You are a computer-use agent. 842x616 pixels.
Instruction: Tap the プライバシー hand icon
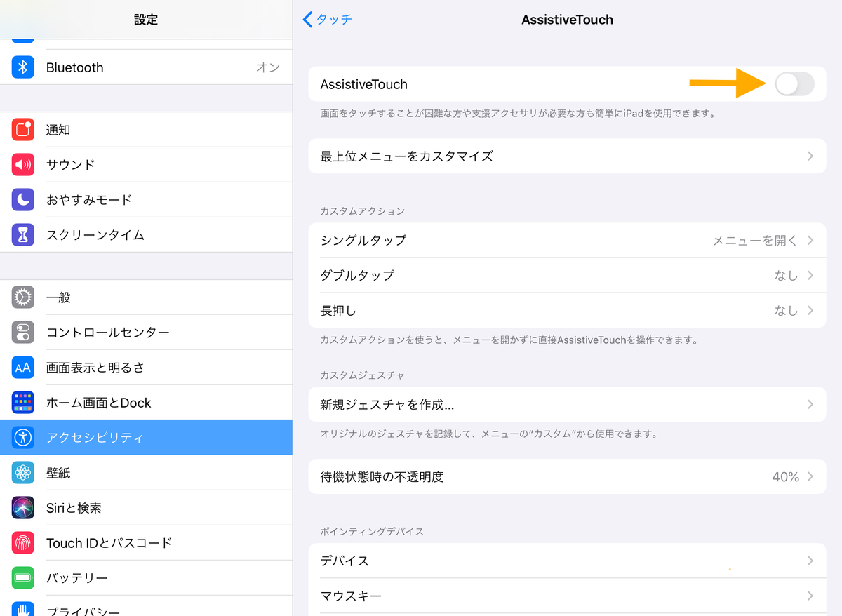(23, 609)
